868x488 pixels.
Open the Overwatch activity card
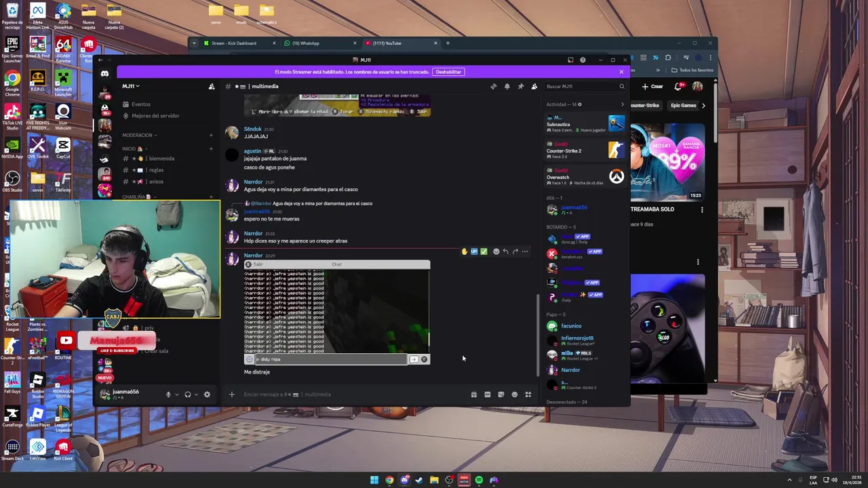point(585,177)
